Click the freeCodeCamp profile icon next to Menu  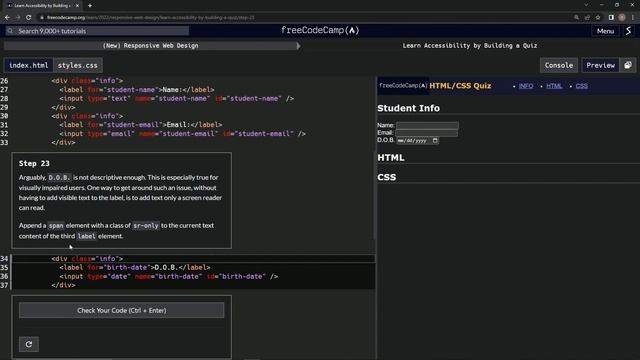628,31
